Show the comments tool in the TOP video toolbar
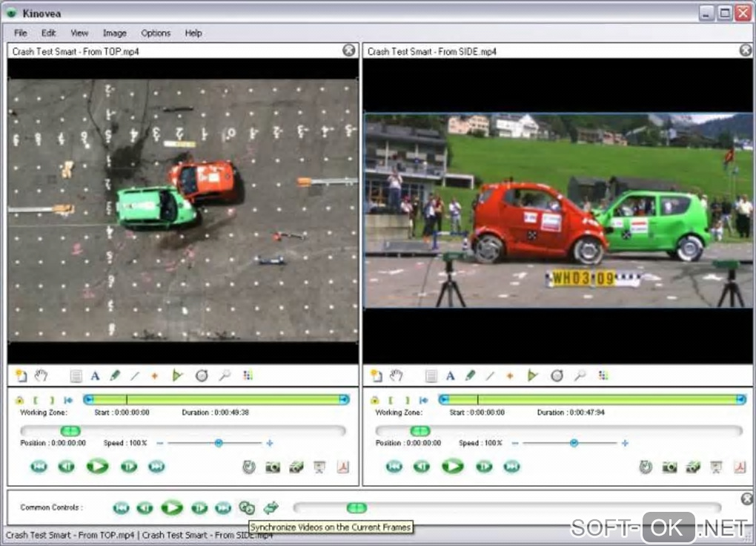Viewport: 756px width, 546px height. pos(76,375)
